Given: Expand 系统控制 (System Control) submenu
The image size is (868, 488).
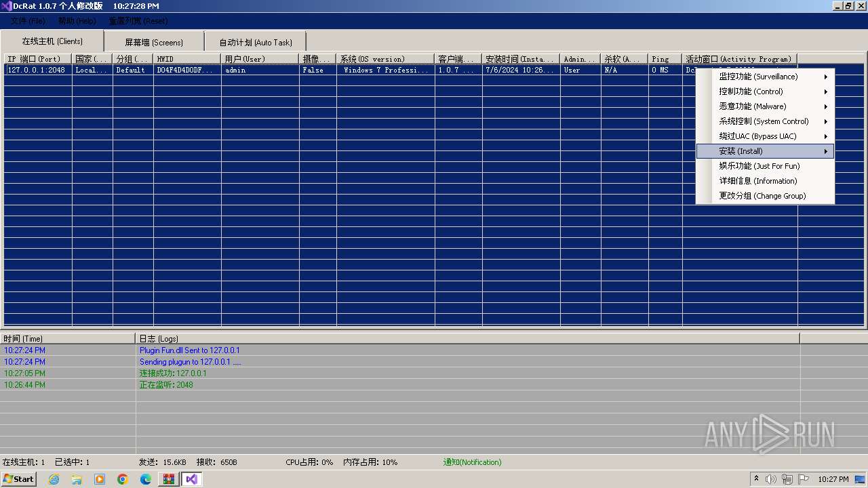Looking at the screenshot, I should 766,121.
